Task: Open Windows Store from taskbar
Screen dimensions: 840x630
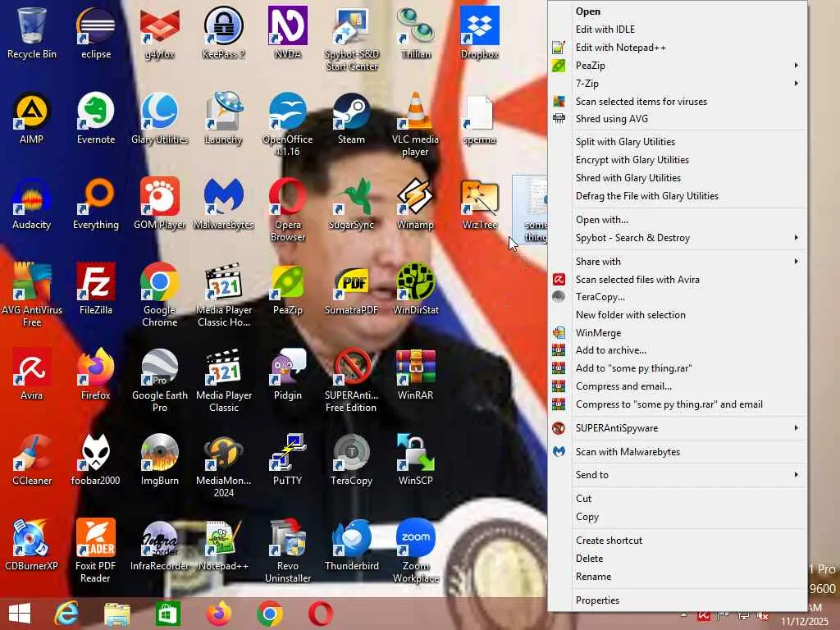Action: [x=167, y=614]
